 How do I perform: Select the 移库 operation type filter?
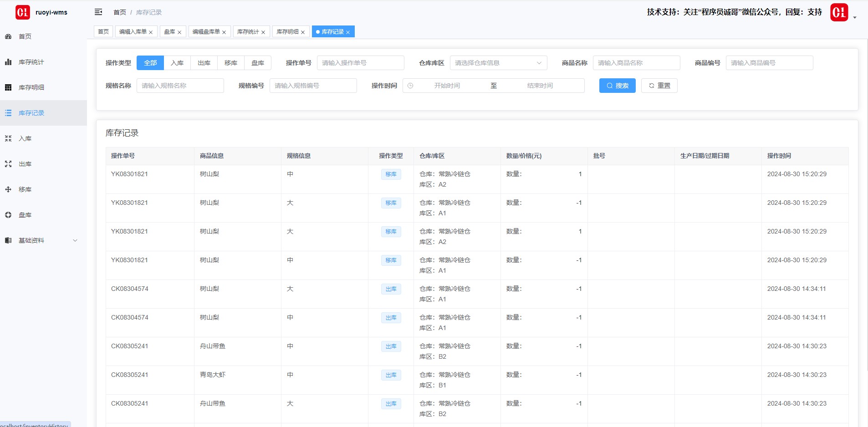pos(231,63)
